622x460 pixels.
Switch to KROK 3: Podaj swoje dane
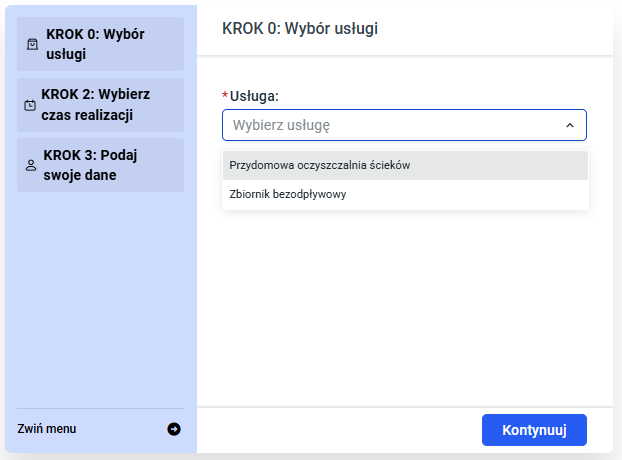pos(100,165)
